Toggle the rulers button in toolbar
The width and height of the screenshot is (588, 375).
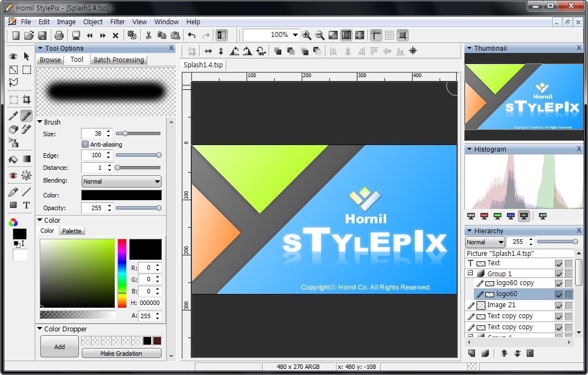point(376,35)
